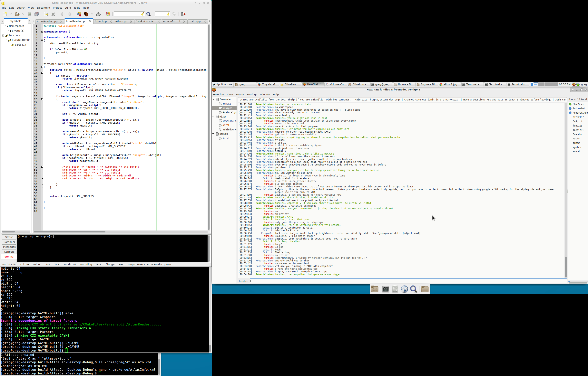Screen dimensions: 588x376
Task: Click the editor horizontal scrollbar
Action: pos(70,232)
